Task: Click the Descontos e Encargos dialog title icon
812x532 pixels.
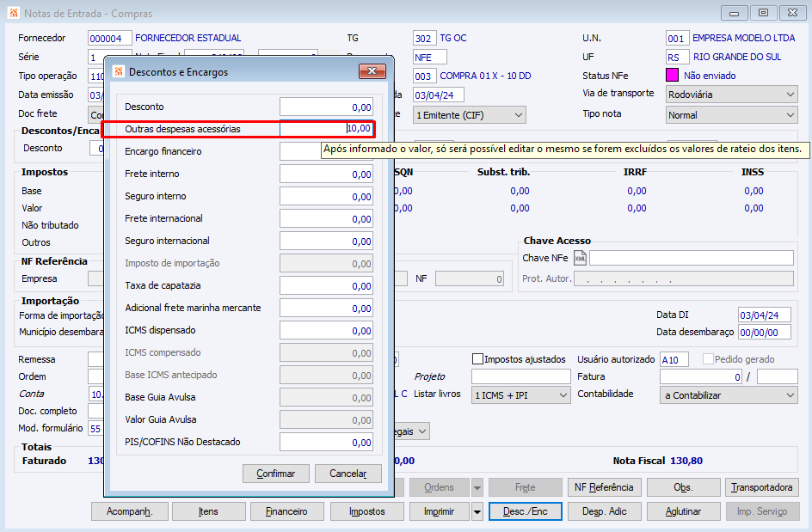Action: click(x=119, y=71)
